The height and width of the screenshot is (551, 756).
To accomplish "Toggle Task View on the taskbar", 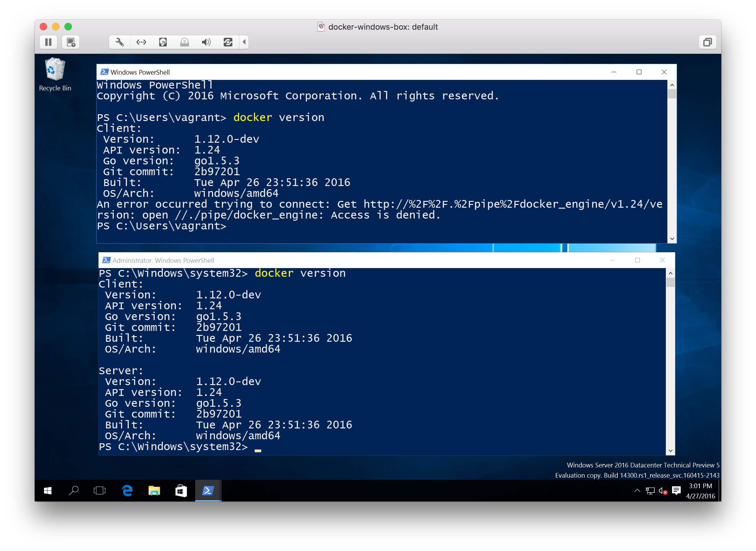I will tap(99, 491).
